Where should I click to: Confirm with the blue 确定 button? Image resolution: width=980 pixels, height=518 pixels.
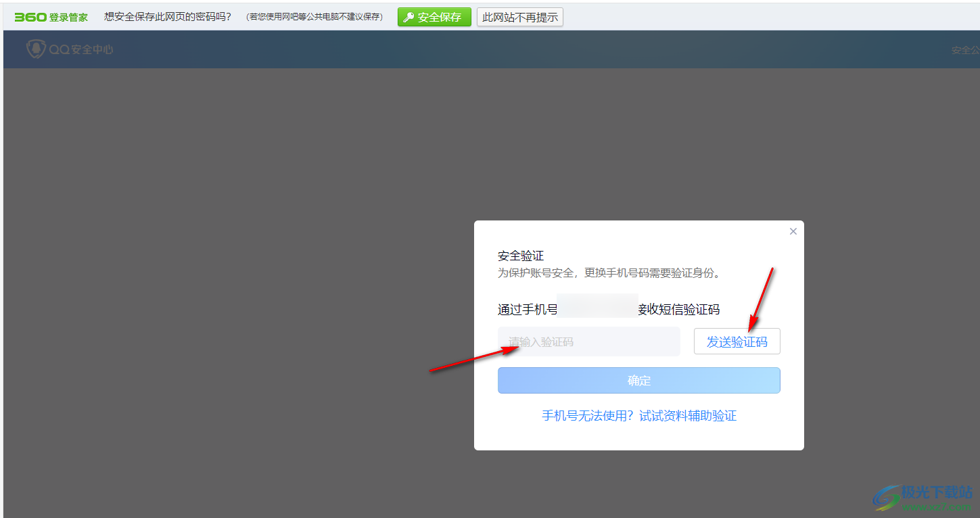(x=639, y=380)
